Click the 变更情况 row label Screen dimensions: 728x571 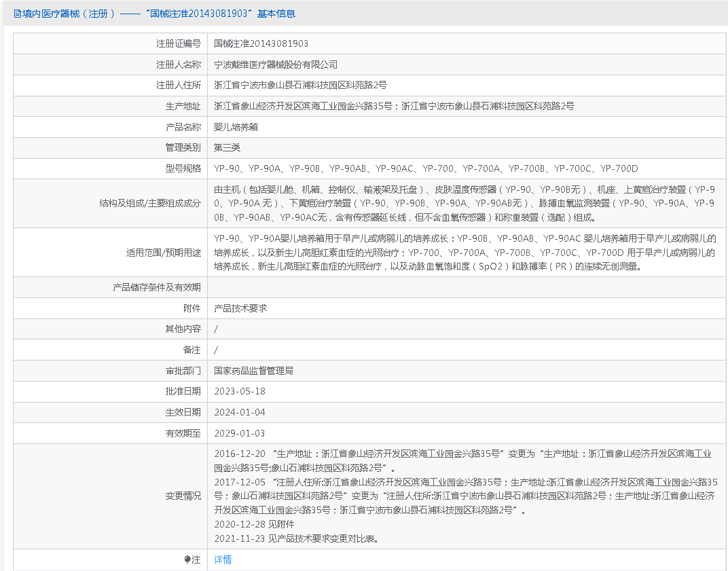(x=183, y=496)
